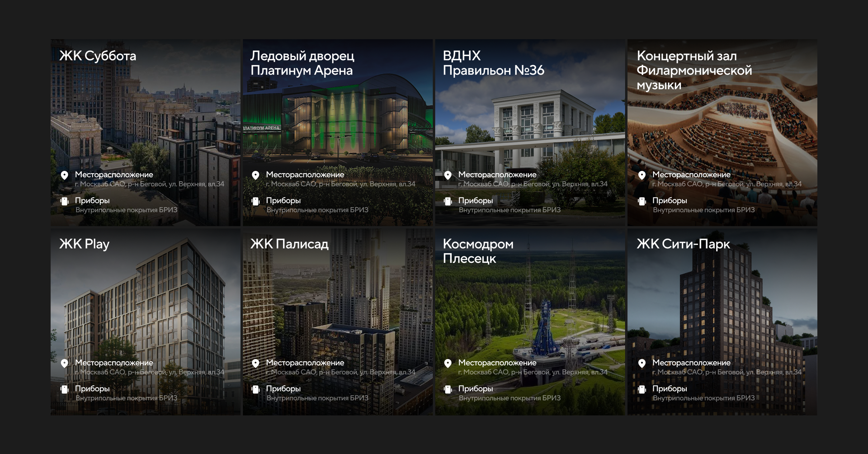Viewport: 868px width, 454px height.
Task: Click Внутрипольные покрытия БРИЗ in Концертный зал card
Action: click(x=703, y=210)
